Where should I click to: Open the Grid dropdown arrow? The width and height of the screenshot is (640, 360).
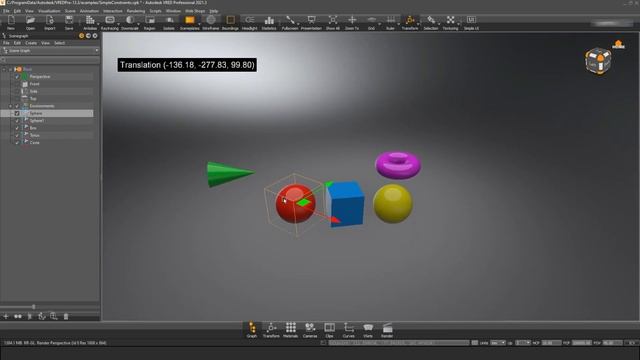(x=379, y=24)
